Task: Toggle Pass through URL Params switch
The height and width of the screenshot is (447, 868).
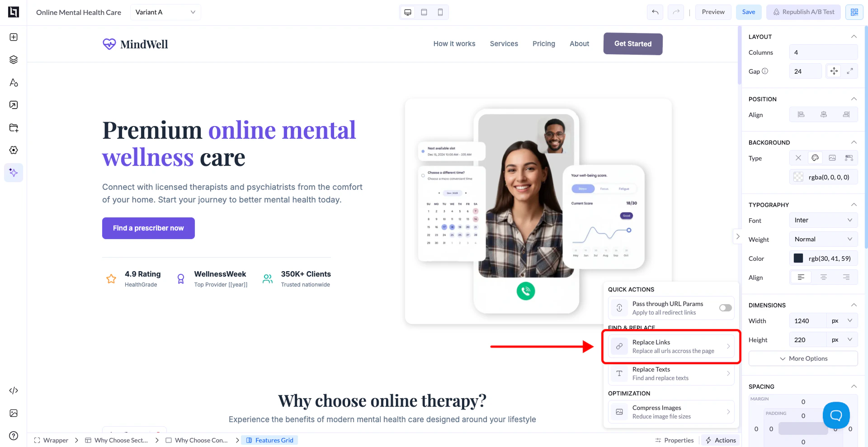Action: click(726, 308)
